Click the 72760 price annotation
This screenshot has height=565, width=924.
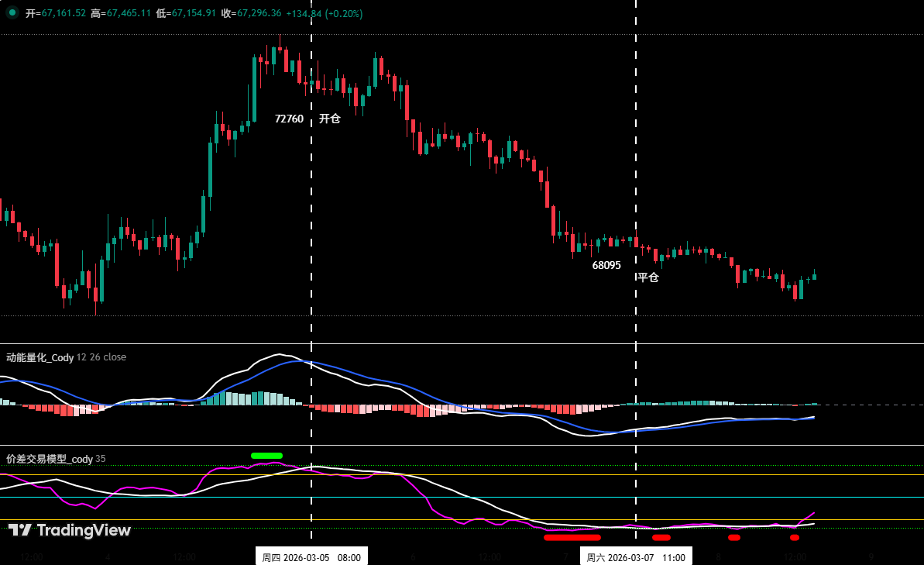[x=289, y=119]
